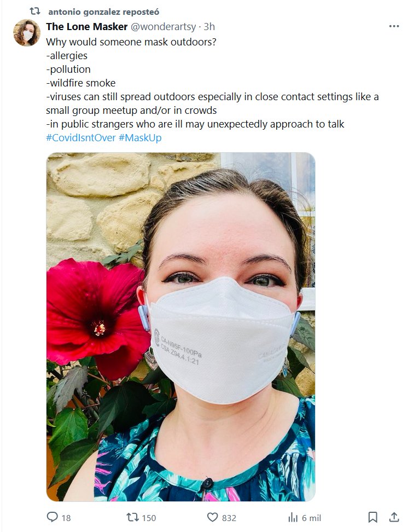Click the repost indicator icon at the top
408x532 pixels.
(x=35, y=11)
